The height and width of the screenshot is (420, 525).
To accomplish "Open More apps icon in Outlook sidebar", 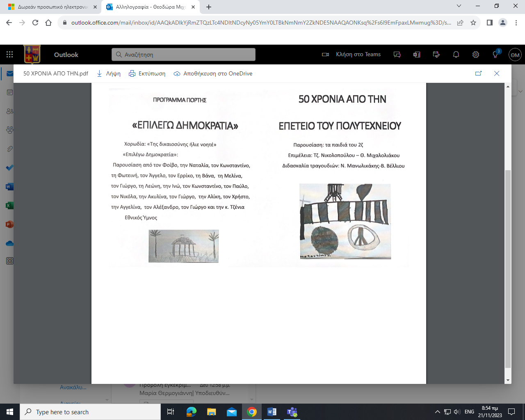I will coord(10,261).
